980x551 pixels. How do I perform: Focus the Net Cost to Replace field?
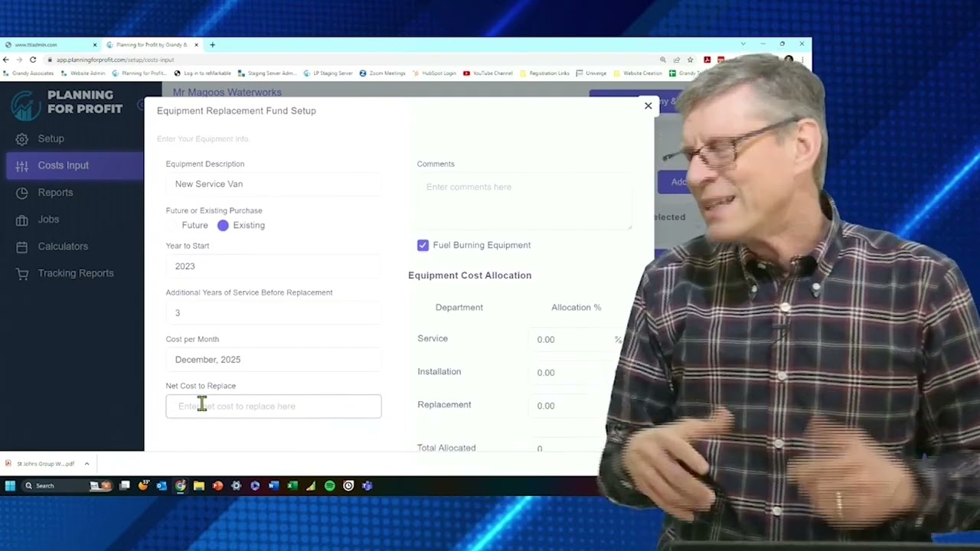[x=273, y=406]
